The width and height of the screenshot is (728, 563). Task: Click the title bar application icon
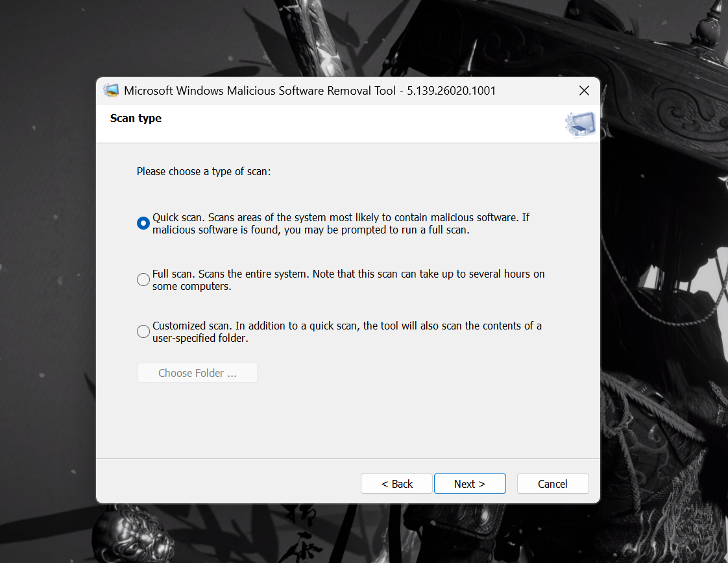[x=111, y=91]
